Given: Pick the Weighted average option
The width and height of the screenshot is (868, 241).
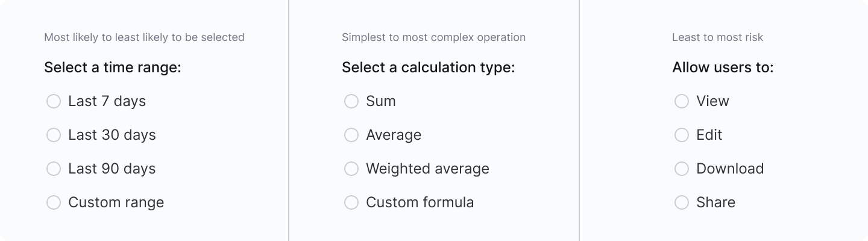Looking at the screenshot, I should pyautogui.click(x=351, y=169).
